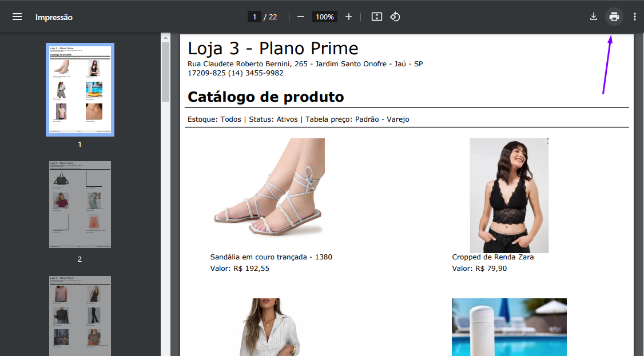Screen dimensions: 644x356
Task: Click the thumbnail scrollbar up arrow
Action: 165,38
